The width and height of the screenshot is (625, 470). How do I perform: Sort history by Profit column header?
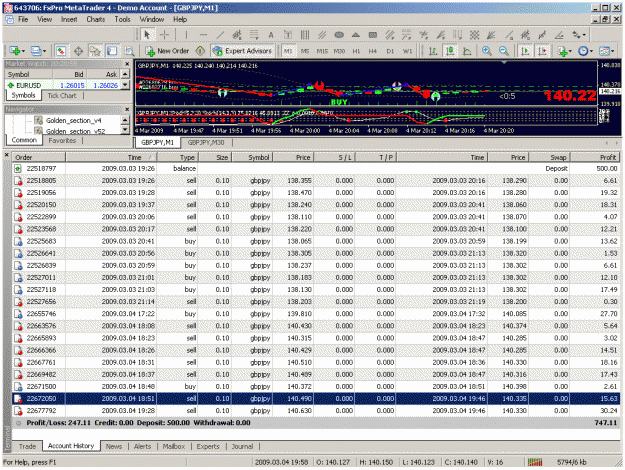point(595,157)
